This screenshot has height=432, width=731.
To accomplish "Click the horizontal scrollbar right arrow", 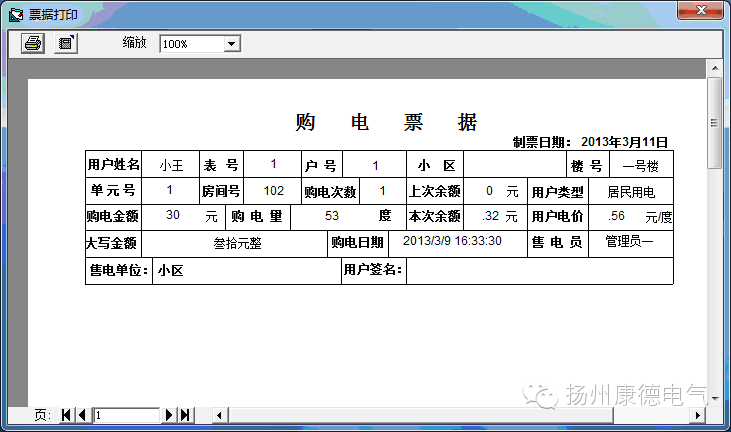I will point(698,415).
